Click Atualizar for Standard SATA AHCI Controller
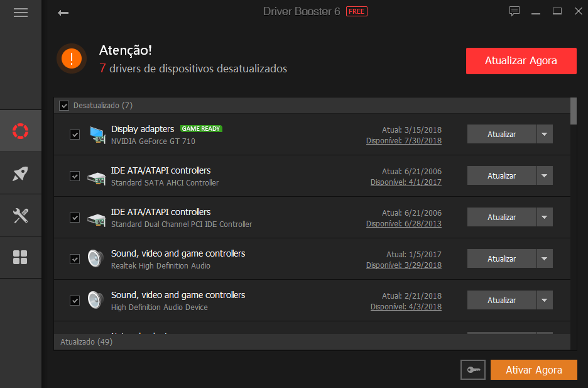This screenshot has height=388, width=588. [x=501, y=175]
